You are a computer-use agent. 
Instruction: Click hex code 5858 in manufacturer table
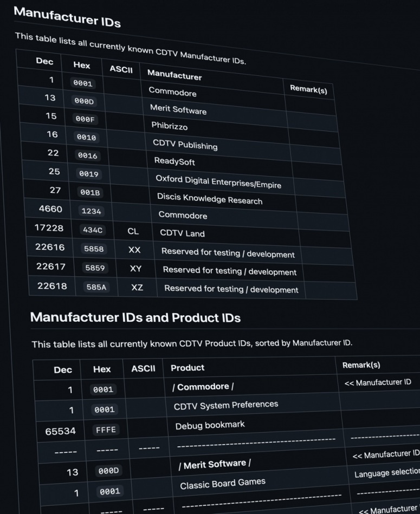tap(94, 249)
